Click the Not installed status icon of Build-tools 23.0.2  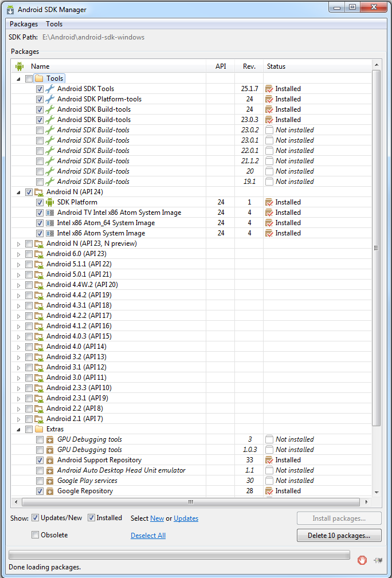[269, 130]
